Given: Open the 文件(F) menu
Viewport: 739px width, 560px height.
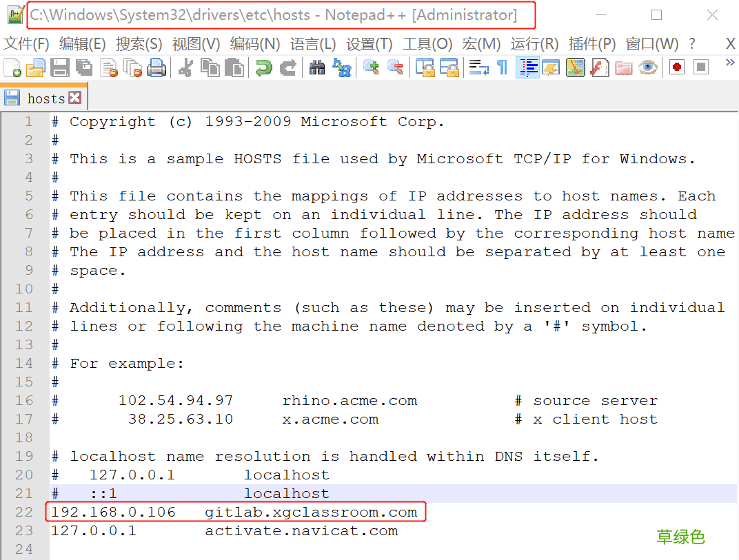Looking at the screenshot, I should tap(26, 44).
